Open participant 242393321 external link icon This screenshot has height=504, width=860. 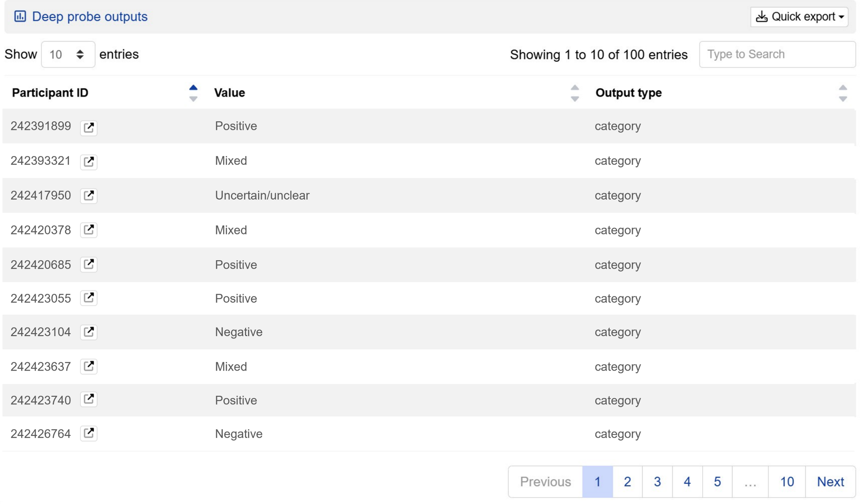click(89, 162)
